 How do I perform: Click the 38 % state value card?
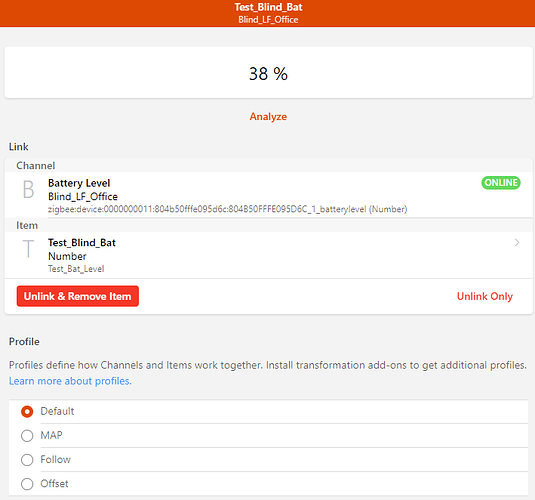268,73
